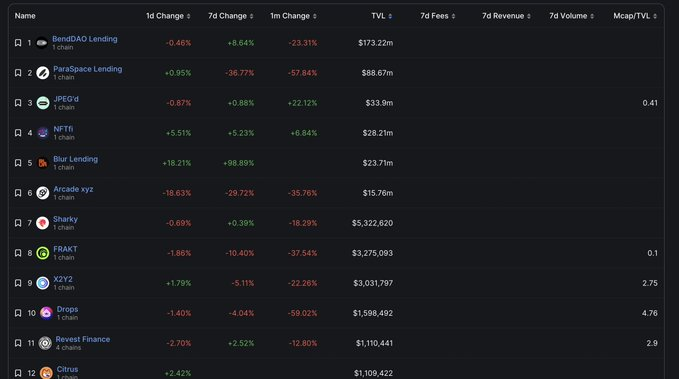This screenshot has width=679, height=379.
Task: Sort by 1d Change column
Action: [x=168, y=16]
